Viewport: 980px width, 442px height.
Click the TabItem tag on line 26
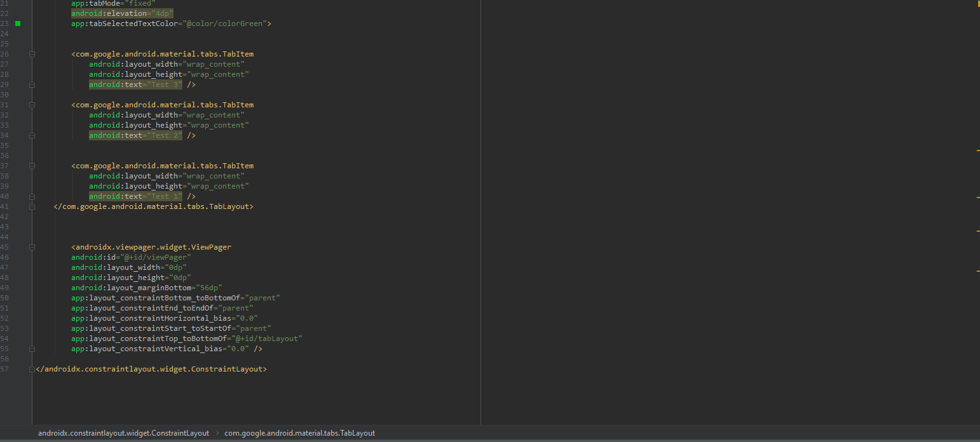163,54
